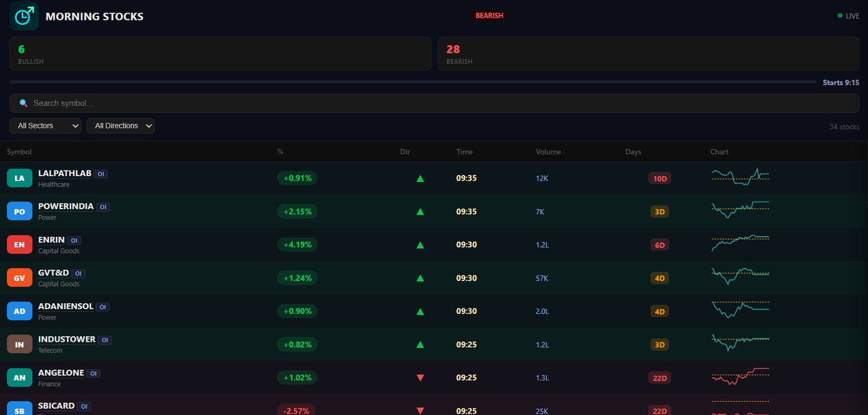Click the 57K volume value

point(542,278)
